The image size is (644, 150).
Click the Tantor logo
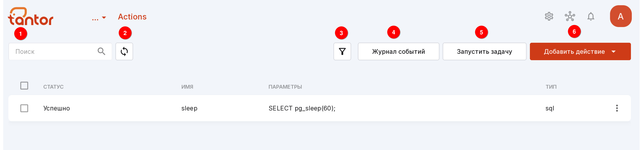tap(30, 16)
